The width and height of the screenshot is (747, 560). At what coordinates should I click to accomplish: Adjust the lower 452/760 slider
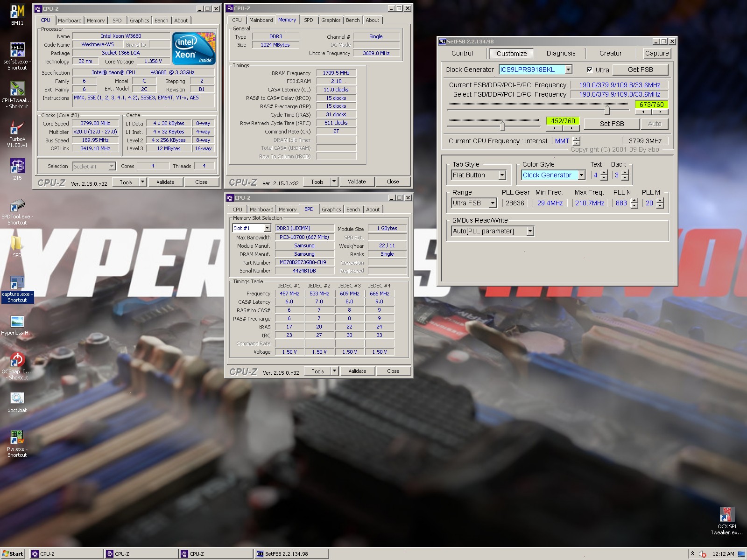pyautogui.click(x=503, y=126)
